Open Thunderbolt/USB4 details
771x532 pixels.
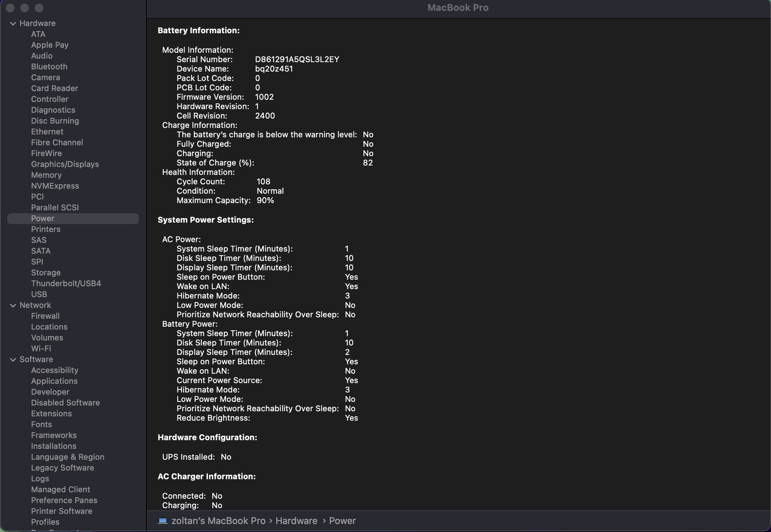click(66, 283)
